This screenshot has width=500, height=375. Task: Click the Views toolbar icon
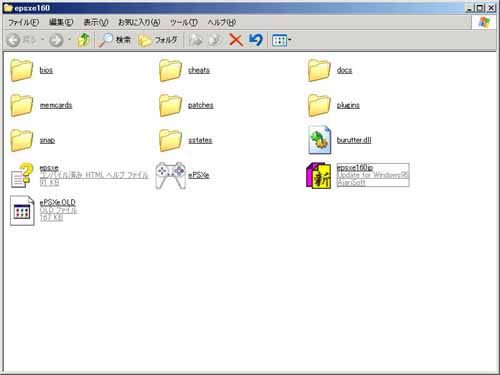[x=279, y=40]
